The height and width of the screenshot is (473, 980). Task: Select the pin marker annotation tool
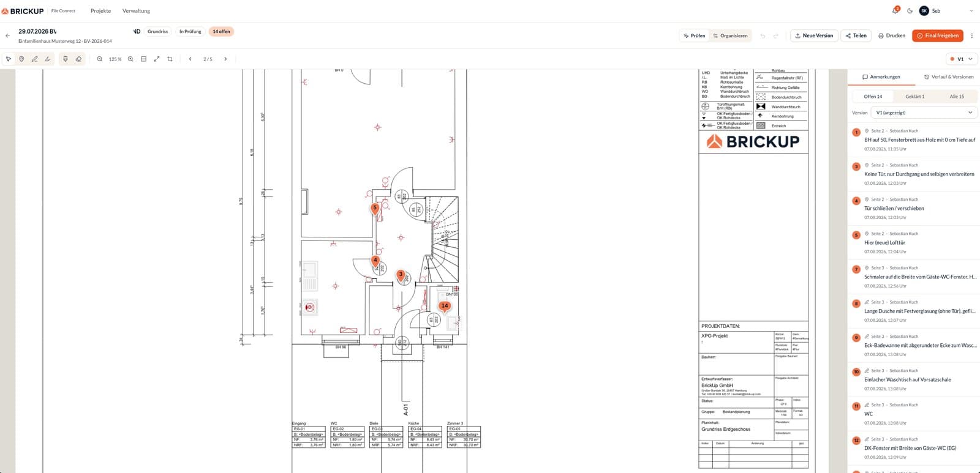21,59
